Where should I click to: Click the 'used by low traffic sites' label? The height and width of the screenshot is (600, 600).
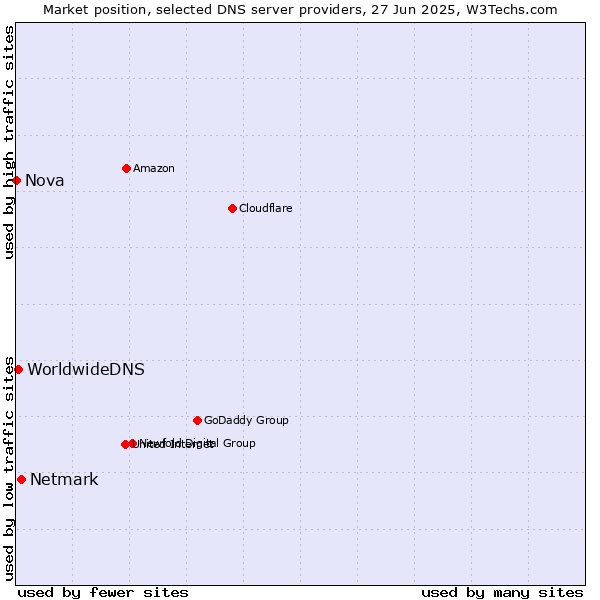pyautogui.click(x=8, y=469)
